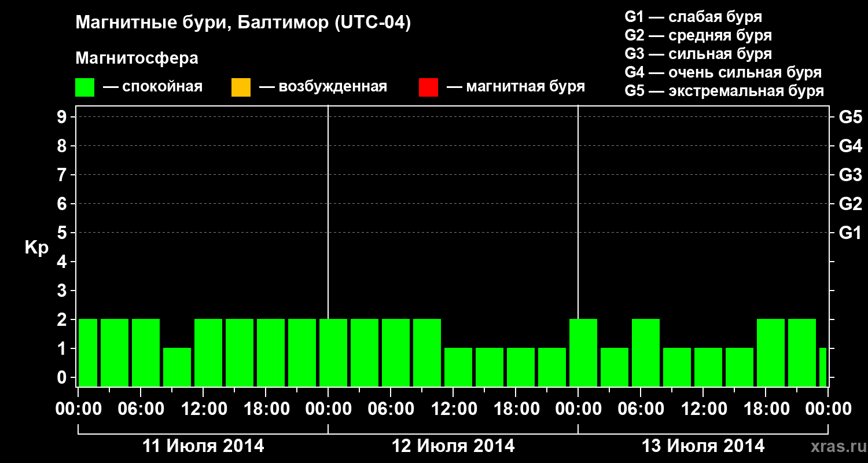
Task: Click the Kp 1 bar on 12 Июля 21:00–00:00
Action: click(552, 367)
